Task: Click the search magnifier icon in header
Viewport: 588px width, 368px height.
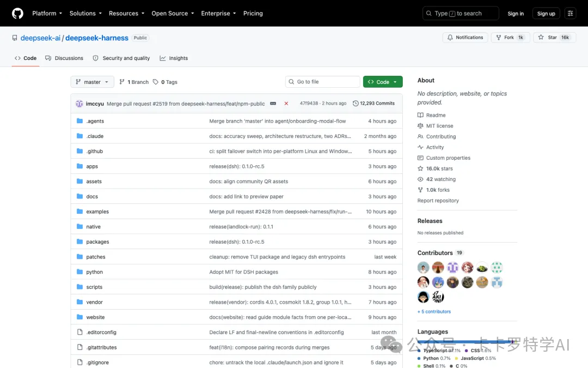Action: point(428,14)
